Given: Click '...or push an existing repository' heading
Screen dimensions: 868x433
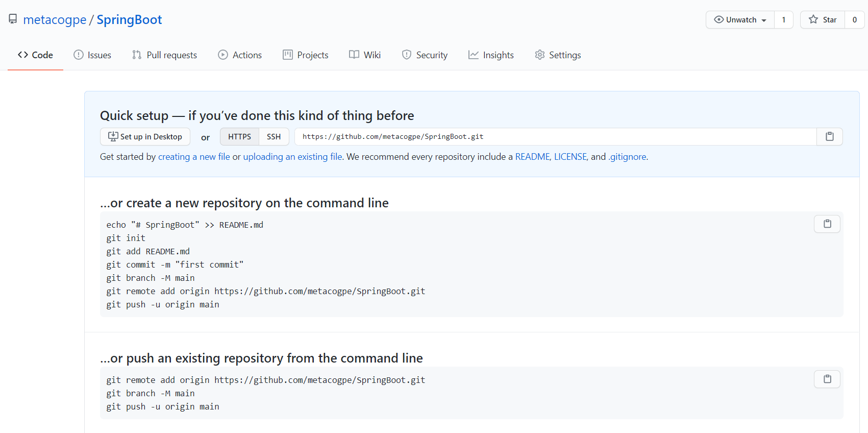Looking at the screenshot, I should click(x=261, y=358).
